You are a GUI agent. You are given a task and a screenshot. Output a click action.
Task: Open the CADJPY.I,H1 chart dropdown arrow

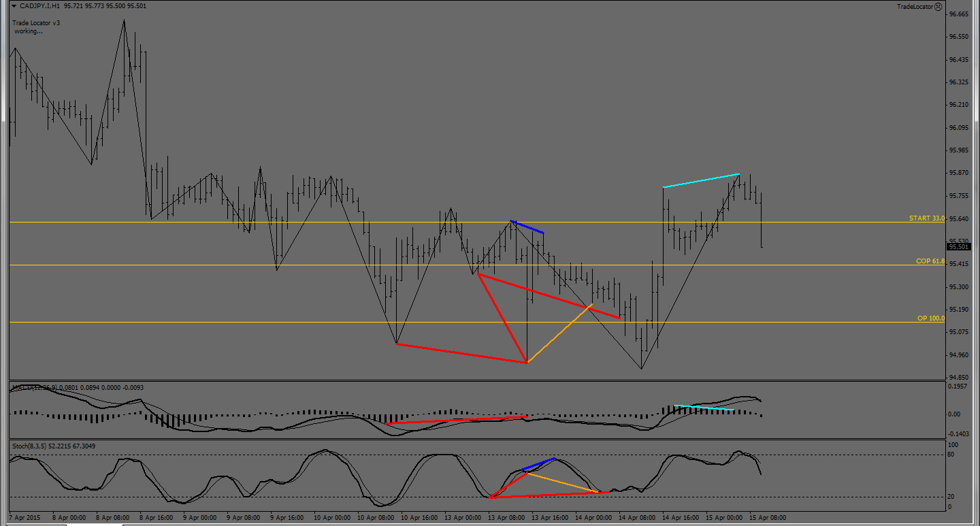14,6
